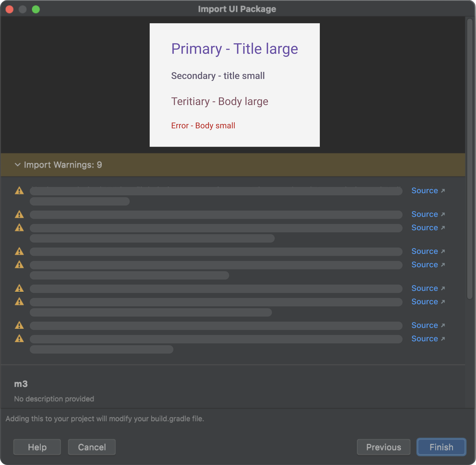Click the third warning triangle icon
Viewport: 476px width, 465px height.
pos(19,228)
